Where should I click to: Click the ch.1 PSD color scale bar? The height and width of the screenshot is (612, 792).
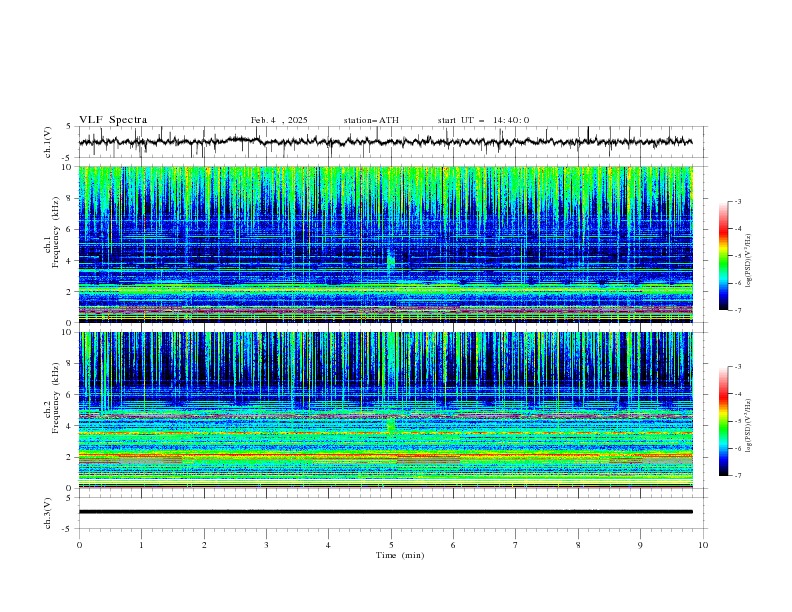pos(723,255)
